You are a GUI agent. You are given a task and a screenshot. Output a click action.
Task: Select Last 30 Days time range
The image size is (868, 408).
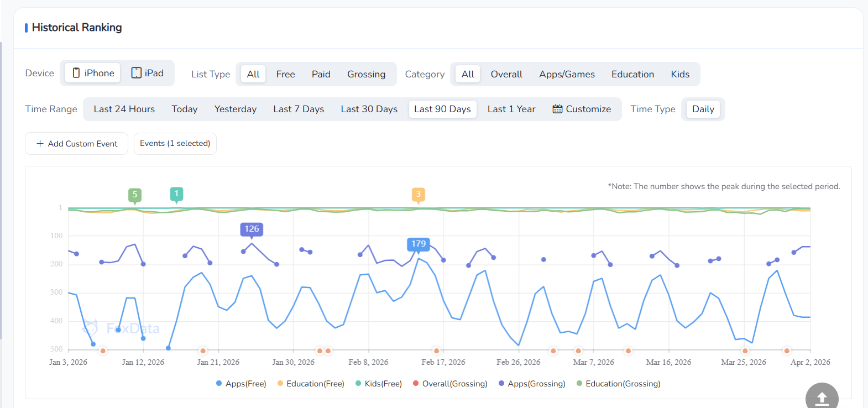pos(369,109)
